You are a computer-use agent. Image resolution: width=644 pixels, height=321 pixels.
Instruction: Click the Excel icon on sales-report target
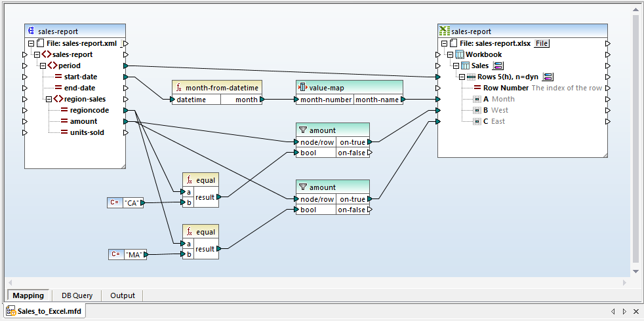[445, 31]
